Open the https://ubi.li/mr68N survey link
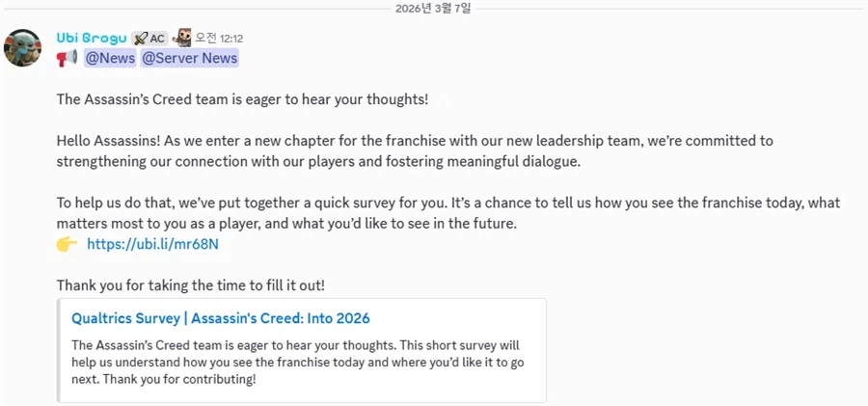868x406 pixels. click(152, 244)
